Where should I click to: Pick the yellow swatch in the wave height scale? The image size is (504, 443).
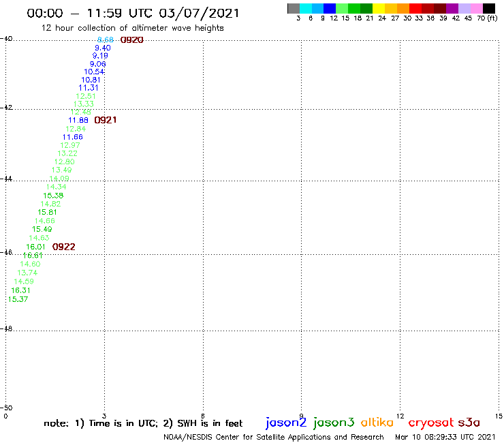click(x=379, y=8)
